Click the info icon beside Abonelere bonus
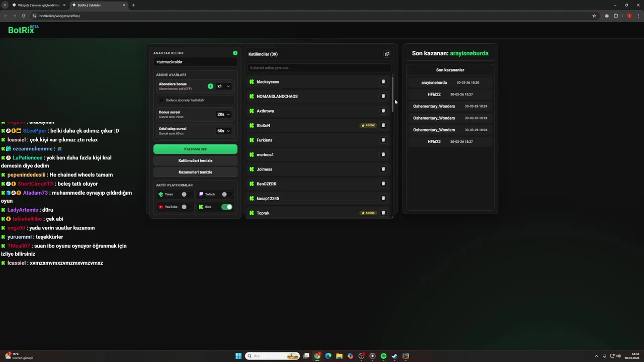The height and width of the screenshot is (362, 644). pyautogui.click(x=210, y=86)
